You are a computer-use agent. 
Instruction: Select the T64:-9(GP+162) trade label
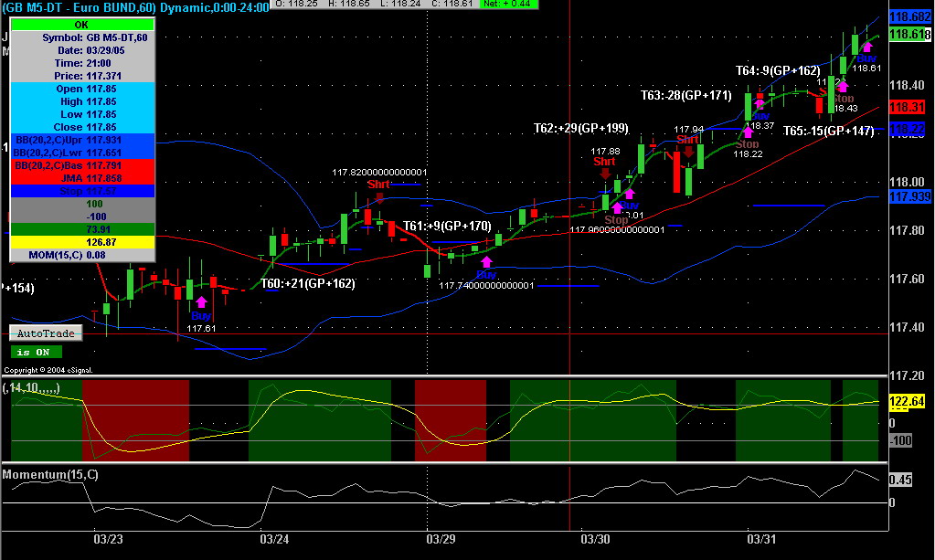point(778,70)
